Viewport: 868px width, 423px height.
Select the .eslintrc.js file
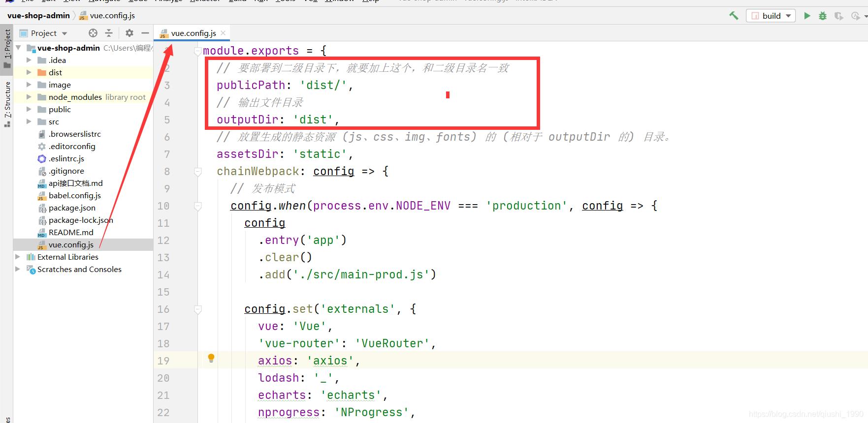[66, 158]
